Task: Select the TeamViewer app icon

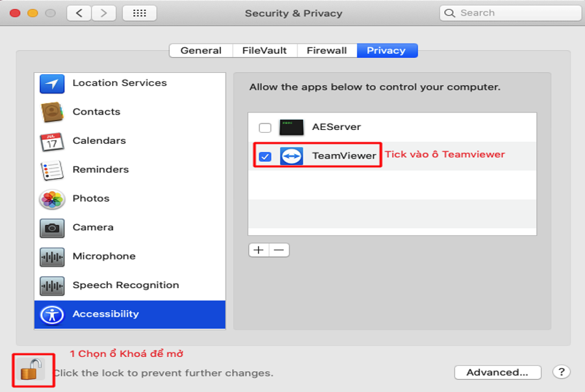Action: point(291,156)
